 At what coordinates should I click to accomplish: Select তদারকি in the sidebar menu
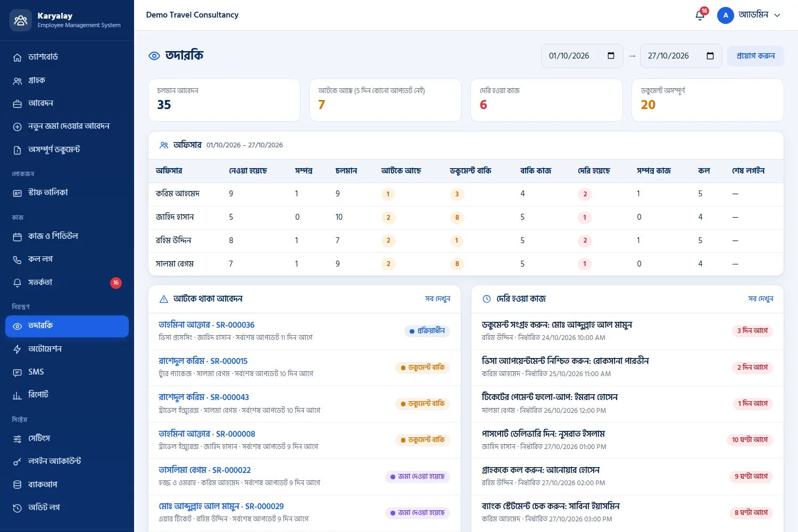pos(67,326)
